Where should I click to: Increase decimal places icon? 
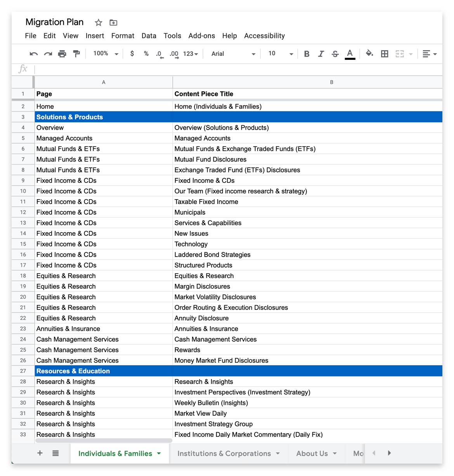[x=174, y=54]
